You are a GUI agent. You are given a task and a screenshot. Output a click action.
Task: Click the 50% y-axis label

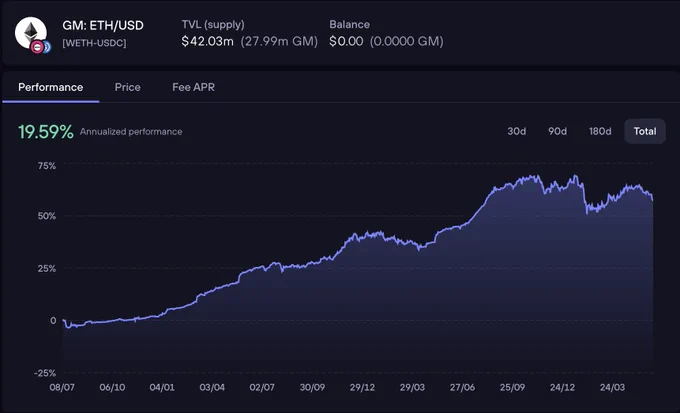46,216
